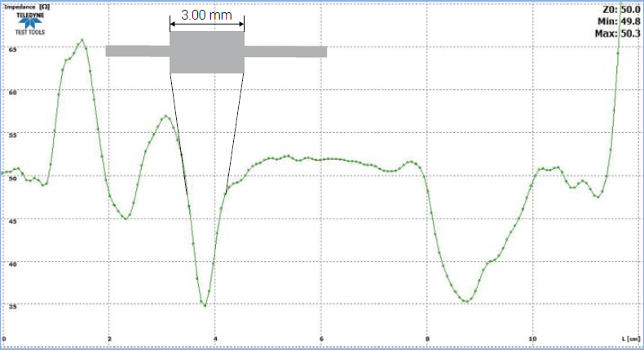Click the 50 tick on impedance axis
644x350 pixels.
coord(12,177)
